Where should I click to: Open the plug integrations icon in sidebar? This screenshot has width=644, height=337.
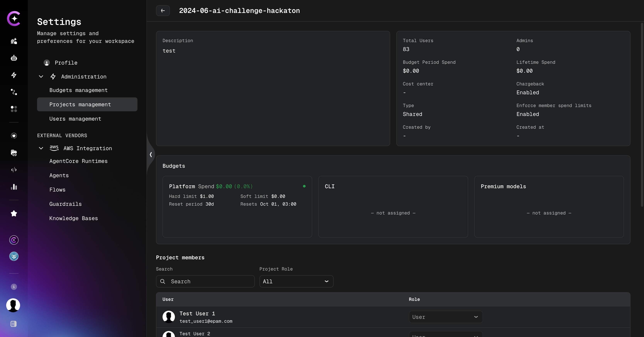pyautogui.click(x=14, y=136)
